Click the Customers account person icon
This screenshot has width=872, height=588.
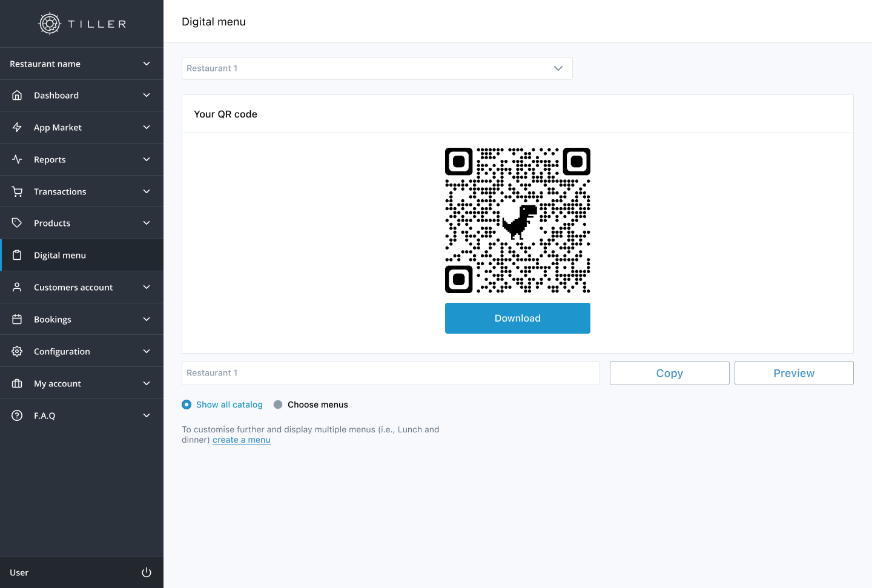point(17,287)
